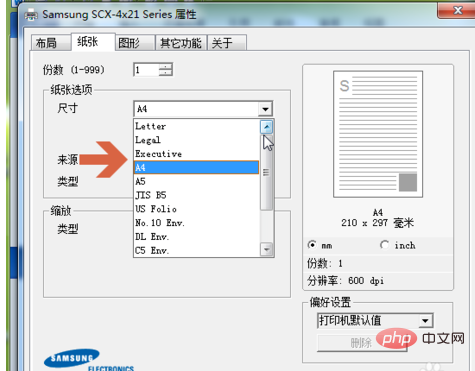Image resolution: width=475 pixels, height=371 pixels.
Task: Click the paper list scroll-down arrow
Action: click(266, 249)
